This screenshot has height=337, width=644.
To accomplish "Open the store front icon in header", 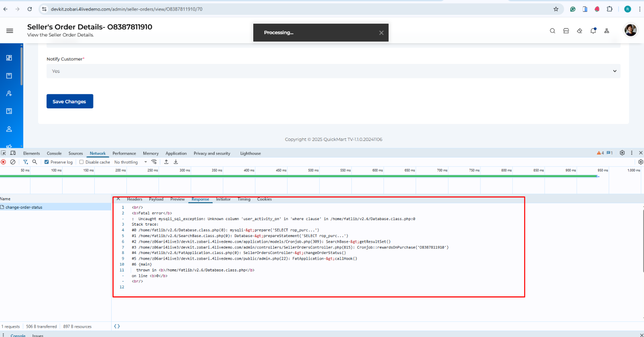I will coord(566,31).
